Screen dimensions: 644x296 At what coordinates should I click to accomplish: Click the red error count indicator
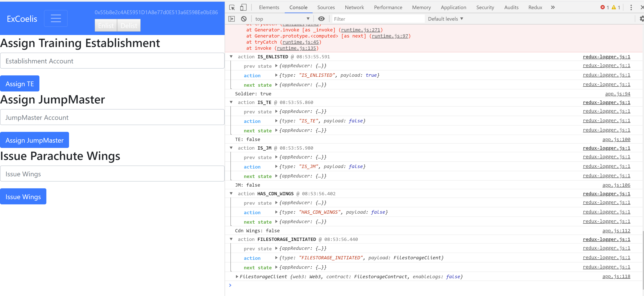pyautogui.click(x=604, y=7)
